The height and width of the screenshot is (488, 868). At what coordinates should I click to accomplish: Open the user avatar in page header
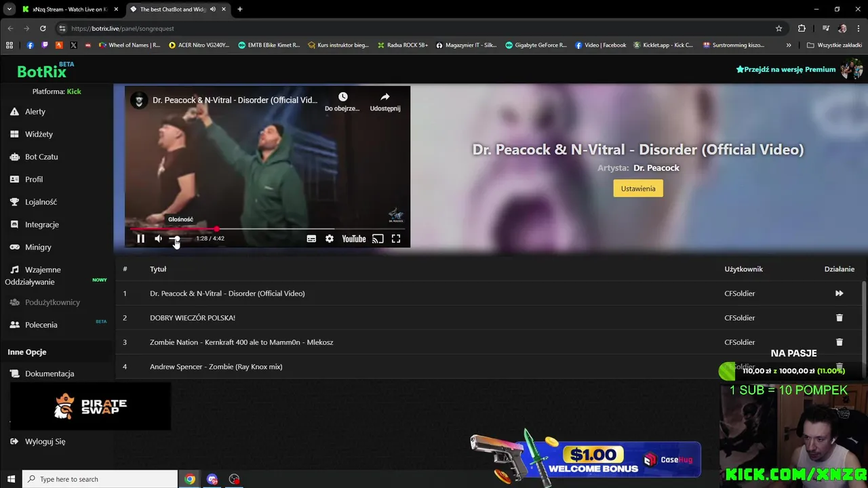click(852, 69)
